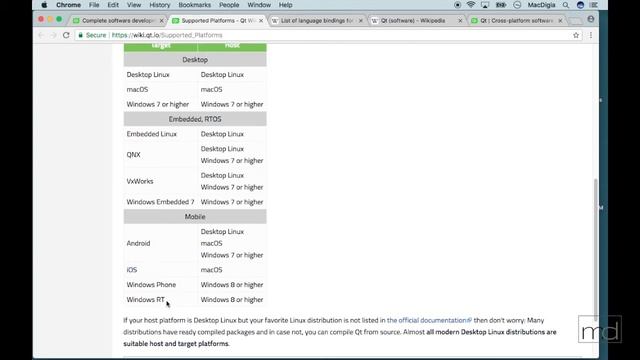This screenshot has width=640, height=360.
Task: Close the Supported Platforms tab
Action: pyautogui.click(x=261, y=20)
